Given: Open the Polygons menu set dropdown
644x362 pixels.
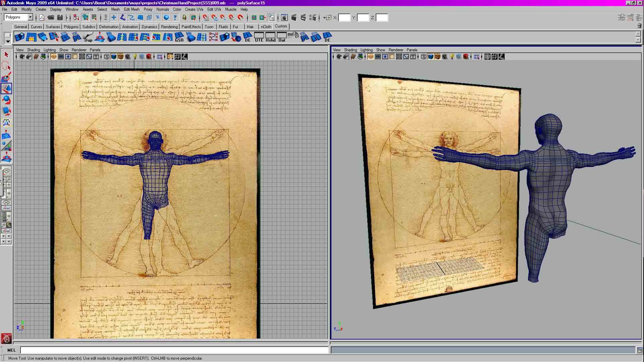Looking at the screenshot, I should [x=30, y=17].
